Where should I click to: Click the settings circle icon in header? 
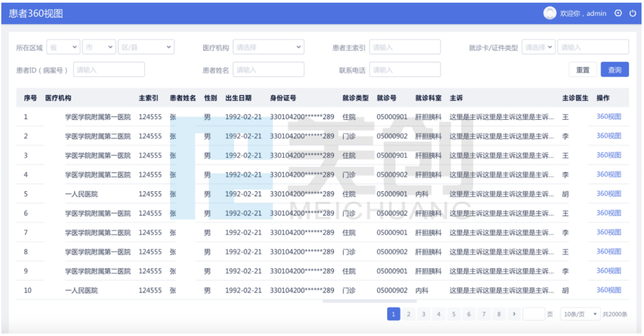pyautogui.click(x=618, y=13)
